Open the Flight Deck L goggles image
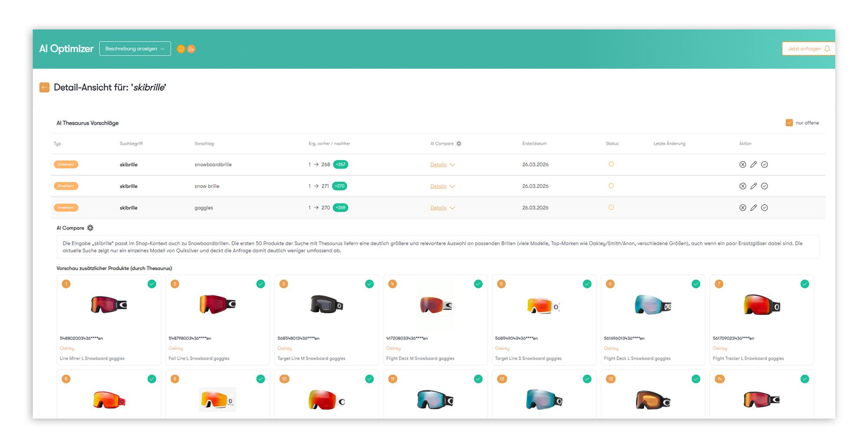868x448 pixels. click(653, 305)
